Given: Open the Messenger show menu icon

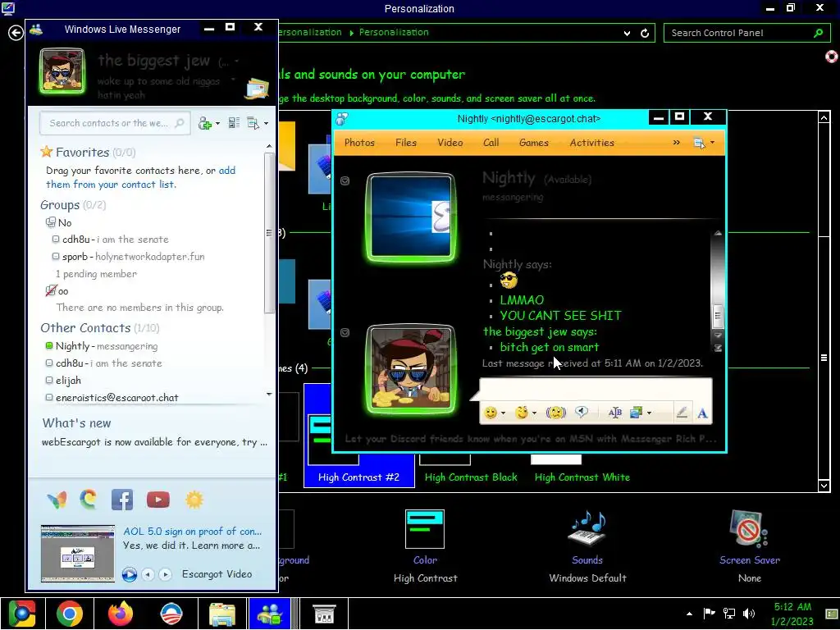Looking at the screenshot, I should pos(253,123).
